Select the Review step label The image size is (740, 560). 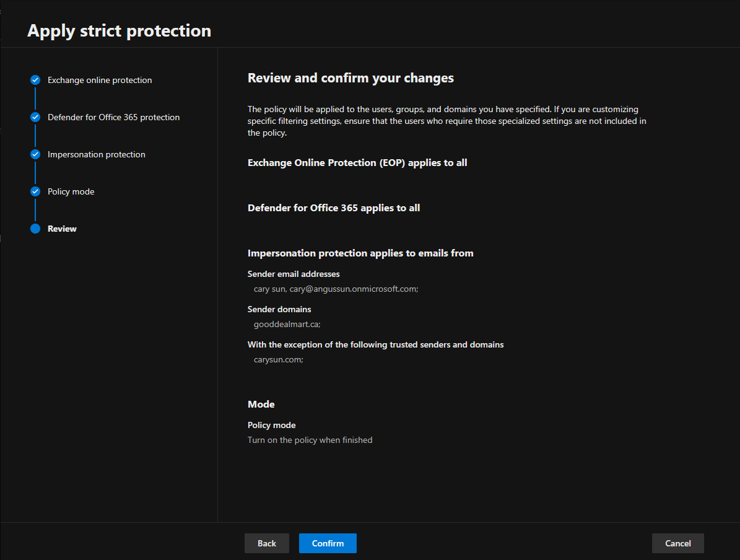pos(62,229)
